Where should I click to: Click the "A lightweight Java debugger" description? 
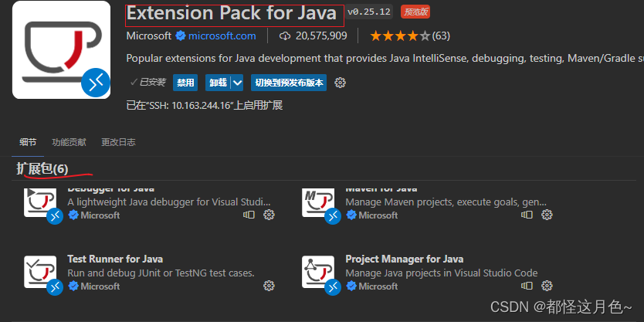tap(169, 202)
